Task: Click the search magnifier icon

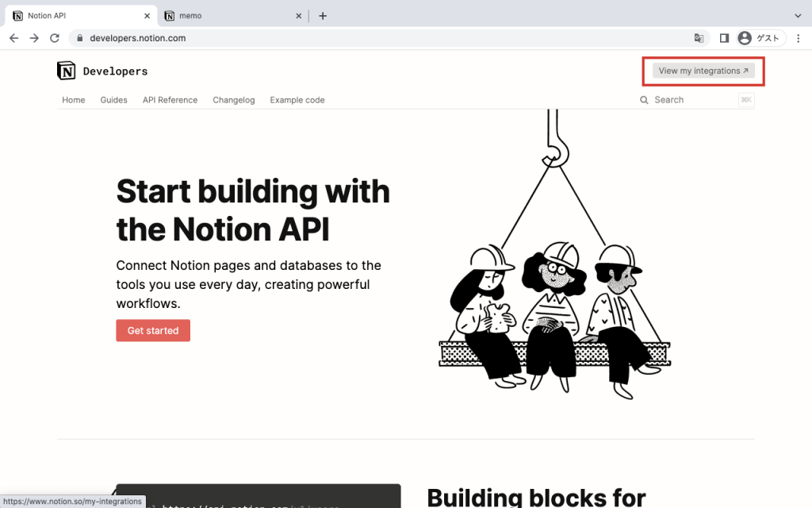Action: click(x=644, y=100)
